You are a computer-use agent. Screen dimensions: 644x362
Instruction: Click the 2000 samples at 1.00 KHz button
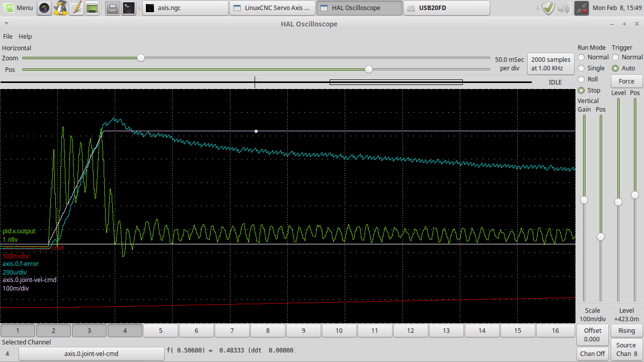(550, 63)
